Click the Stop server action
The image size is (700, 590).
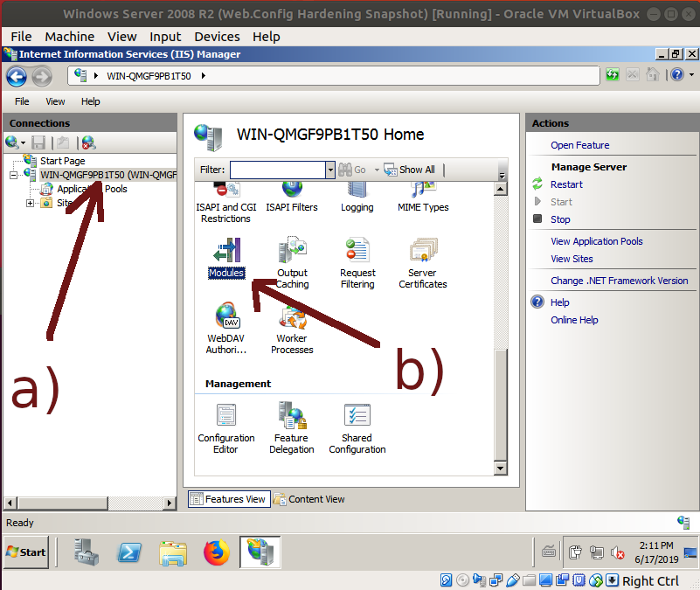coord(560,219)
